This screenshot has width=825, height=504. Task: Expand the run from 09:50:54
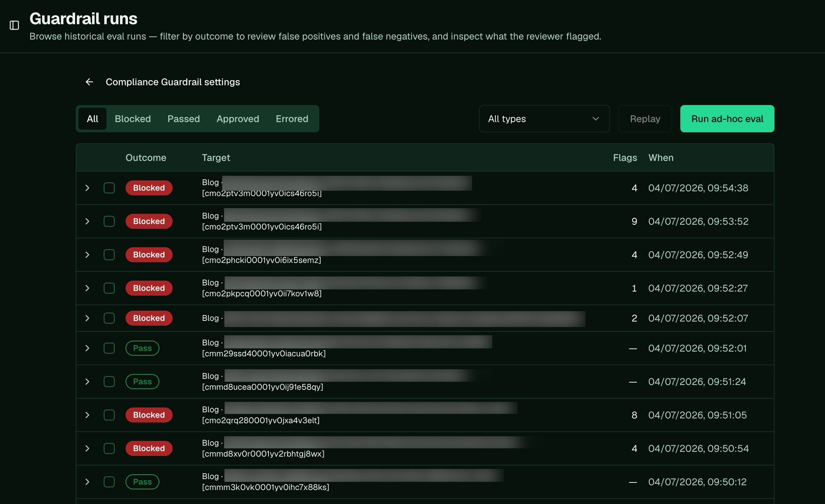[x=87, y=448]
